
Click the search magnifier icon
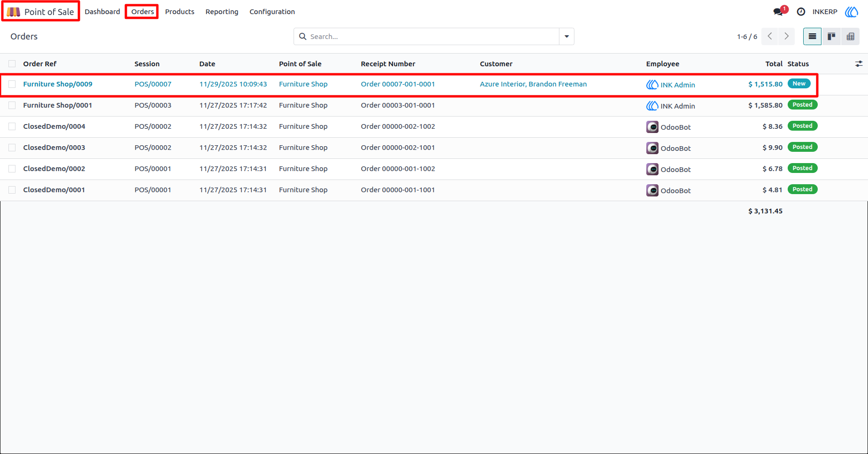pos(303,37)
